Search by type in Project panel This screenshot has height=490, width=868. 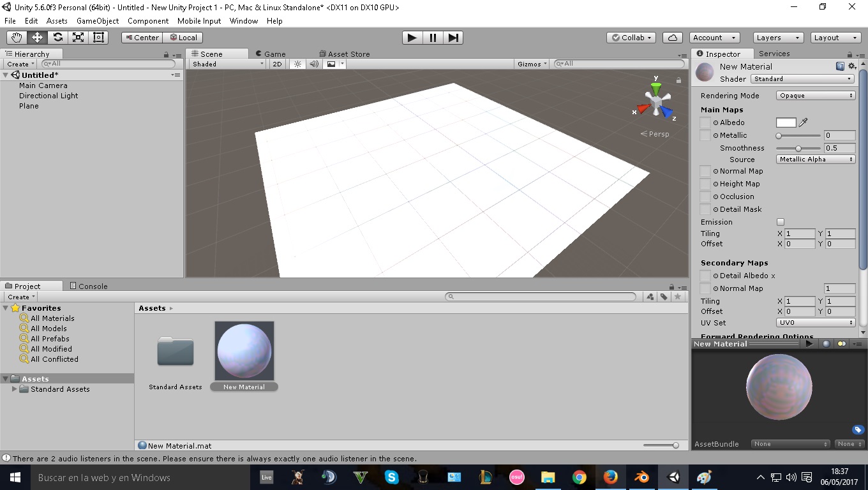coord(650,297)
